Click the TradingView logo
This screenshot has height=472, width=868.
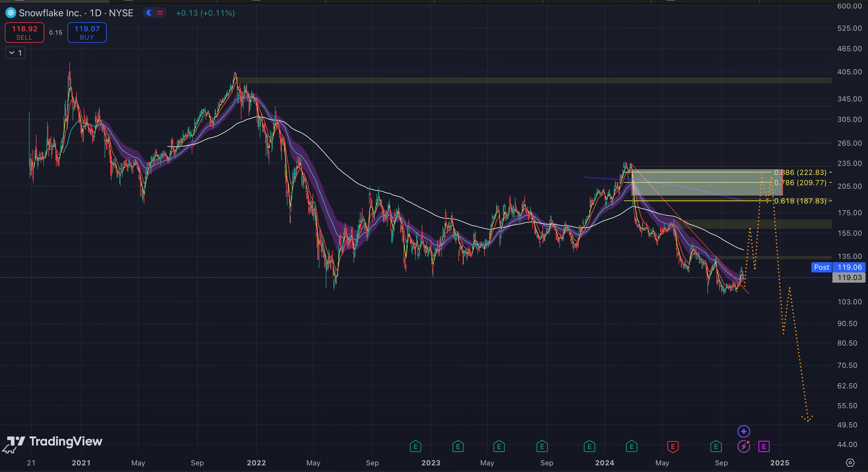point(55,441)
